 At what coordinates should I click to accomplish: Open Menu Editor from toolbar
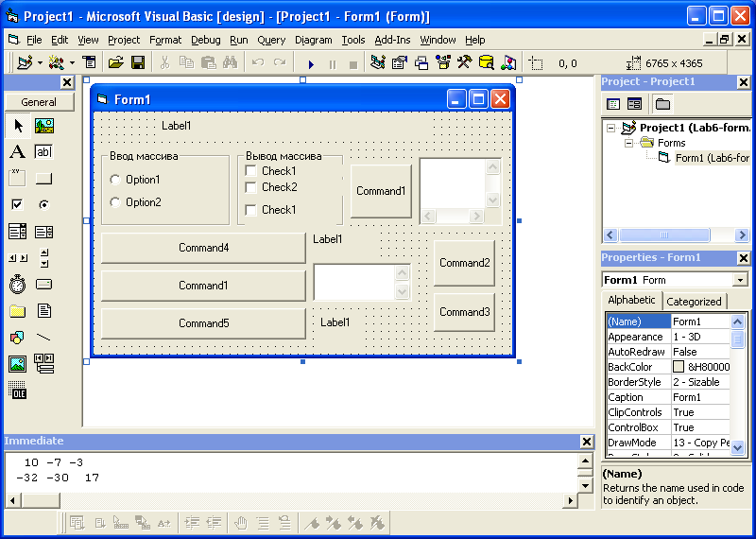pos(89,62)
